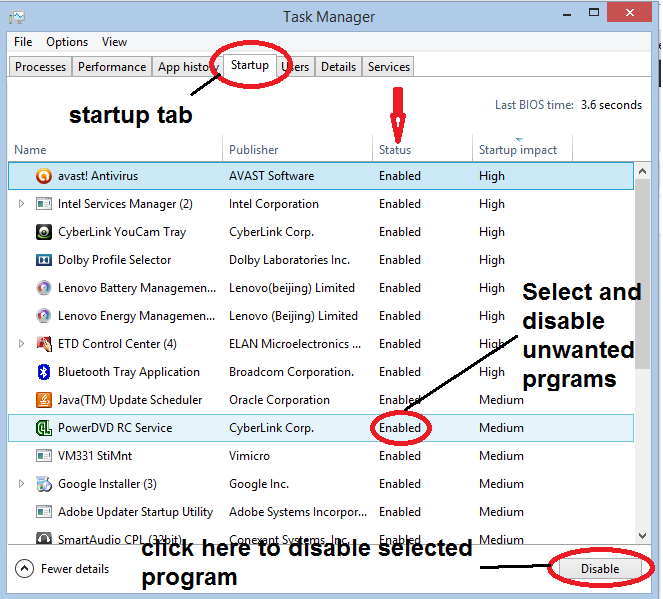Switch to the App history tab
663x599 pixels.
pos(186,67)
